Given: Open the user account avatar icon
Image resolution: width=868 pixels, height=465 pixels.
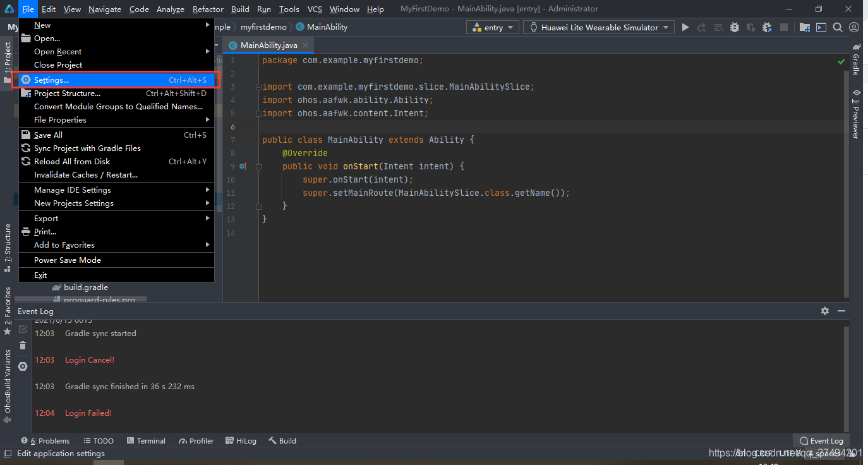Looking at the screenshot, I should coord(854,27).
